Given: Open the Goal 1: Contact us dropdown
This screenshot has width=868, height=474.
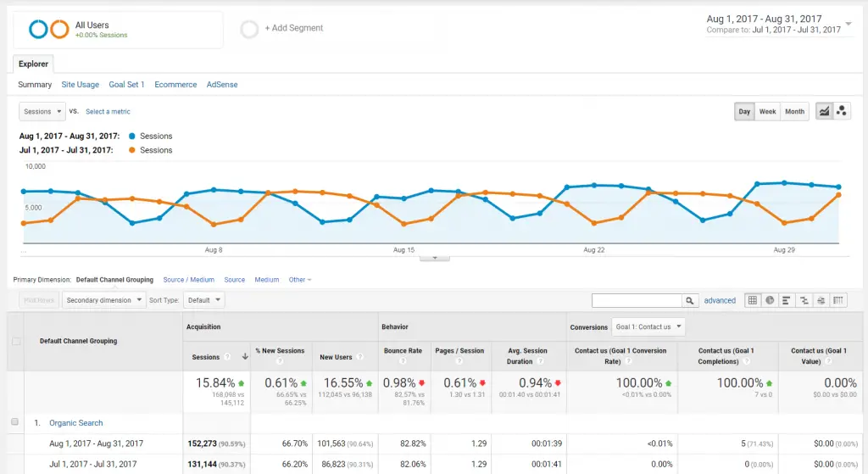Looking at the screenshot, I should click(x=648, y=326).
